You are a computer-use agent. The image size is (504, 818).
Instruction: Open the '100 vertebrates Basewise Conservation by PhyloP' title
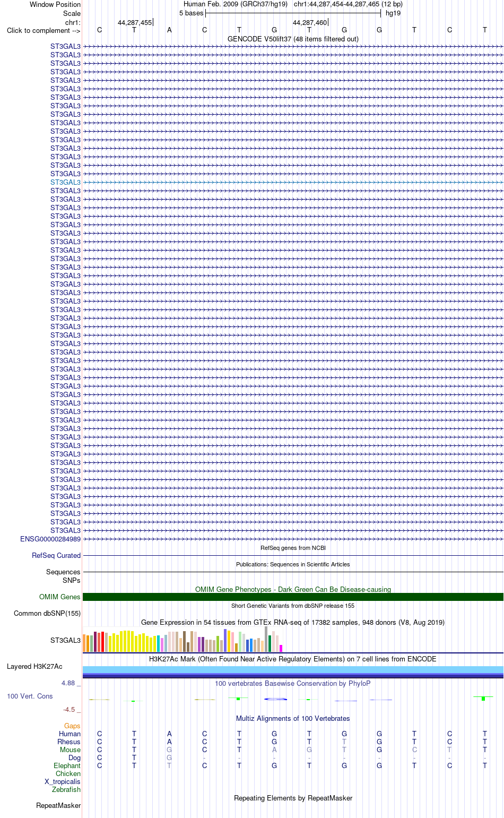tap(293, 683)
